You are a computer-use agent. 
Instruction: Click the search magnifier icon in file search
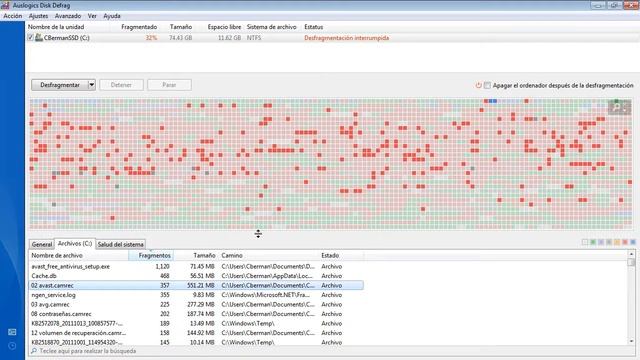[34, 351]
